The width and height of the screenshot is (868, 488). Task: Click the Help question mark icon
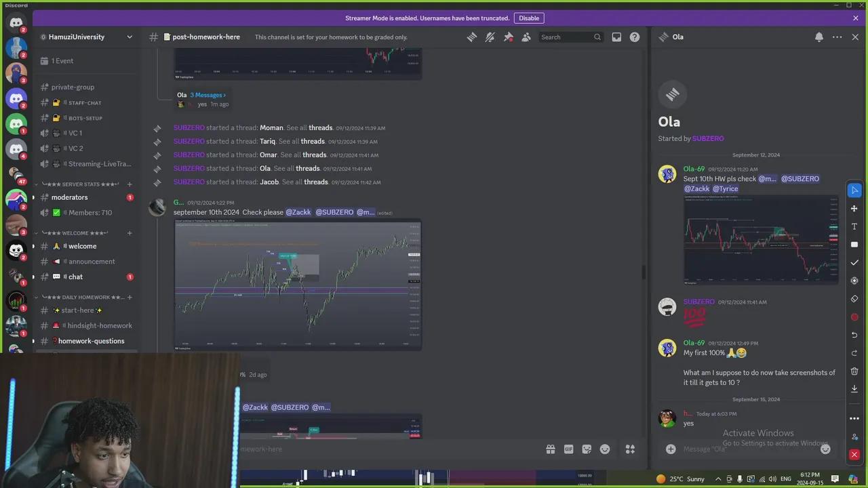tap(635, 37)
